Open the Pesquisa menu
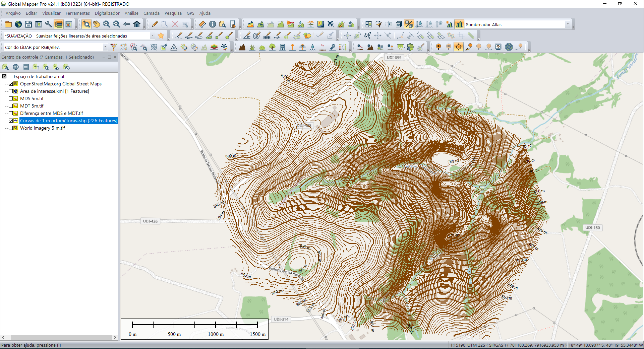This screenshot has height=349, width=644. (173, 13)
